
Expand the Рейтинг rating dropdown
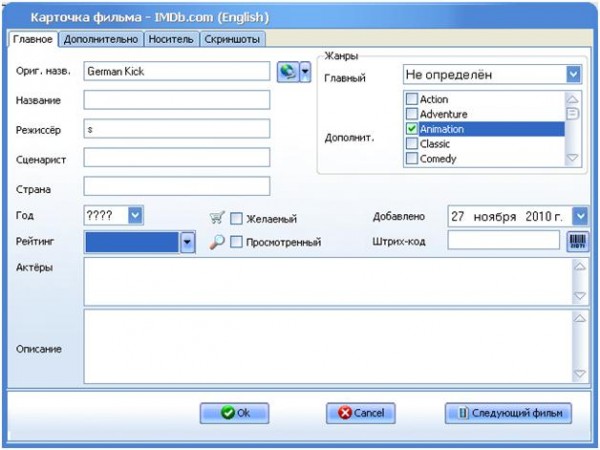point(187,242)
